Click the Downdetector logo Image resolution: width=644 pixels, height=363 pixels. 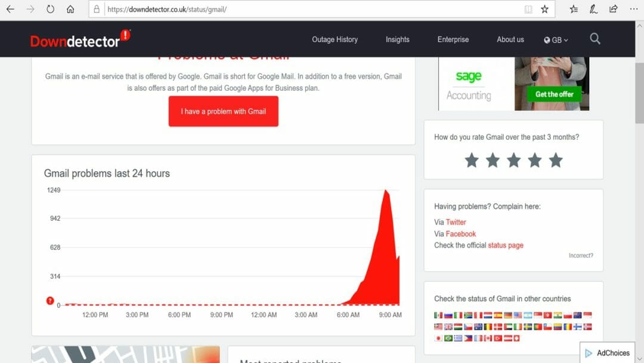pos(80,39)
